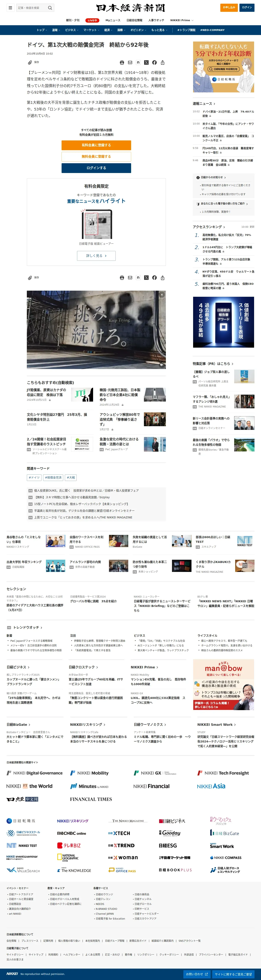Click the email icon below the headline
Image resolution: width=261 pixels, height=980 pixels.
coord(130,62)
